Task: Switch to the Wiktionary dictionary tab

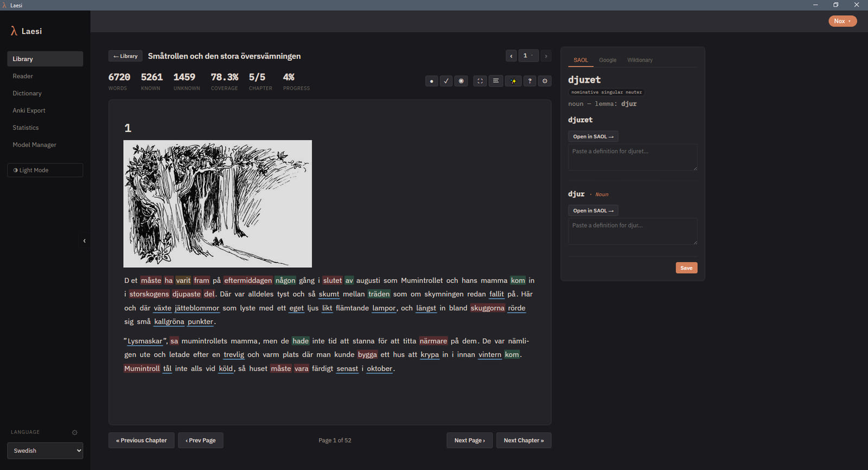Action: click(x=640, y=60)
